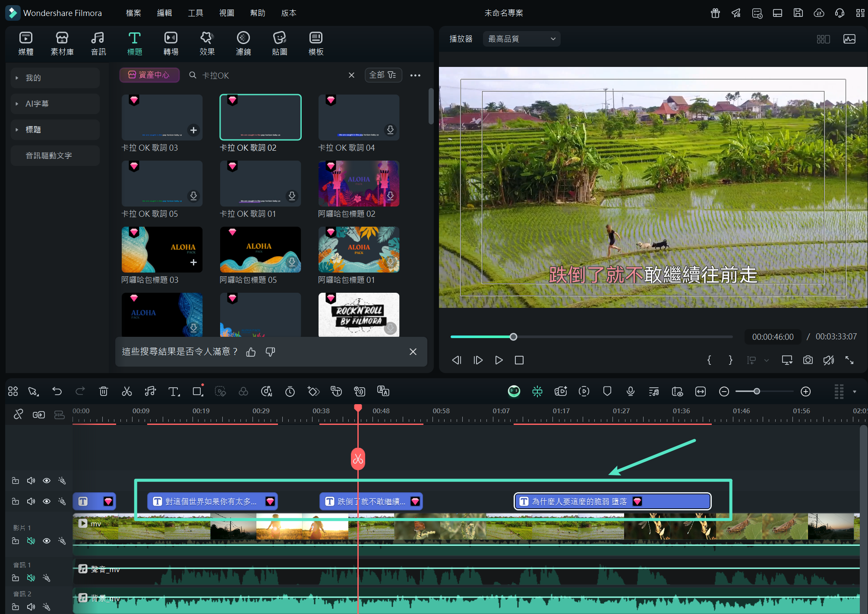Select the 阿囉哈包標題 05 thumbnail

click(x=260, y=250)
